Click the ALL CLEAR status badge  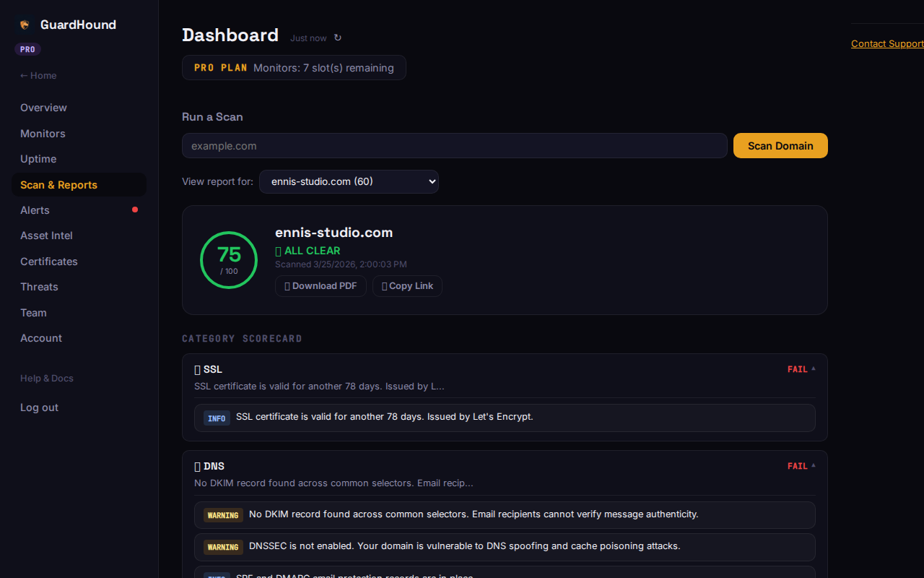(x=308, y=251)
